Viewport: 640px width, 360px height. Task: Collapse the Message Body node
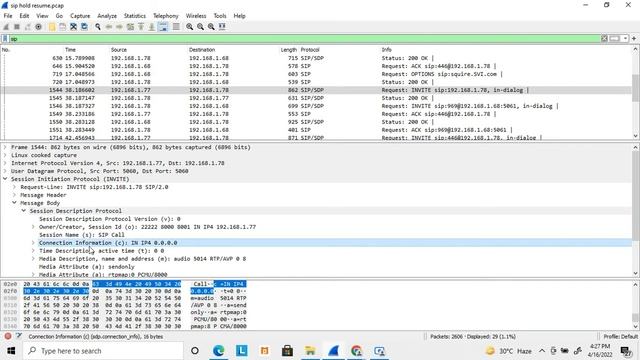coord(15,203)
